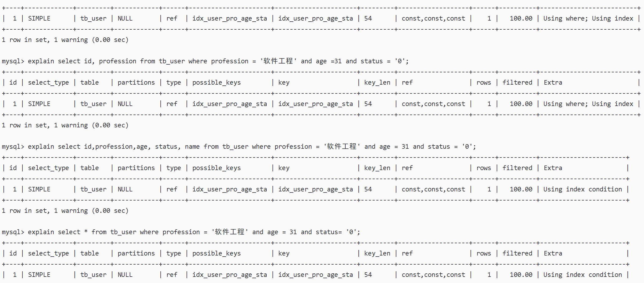644x283 pixels.
Task: Click "=31" in the id, profession query
Action: [336, 61]
